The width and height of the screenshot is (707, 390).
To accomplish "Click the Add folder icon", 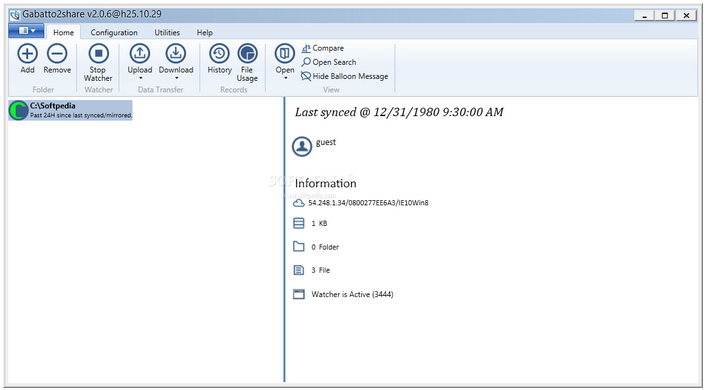I will click(x=27, y=54).
